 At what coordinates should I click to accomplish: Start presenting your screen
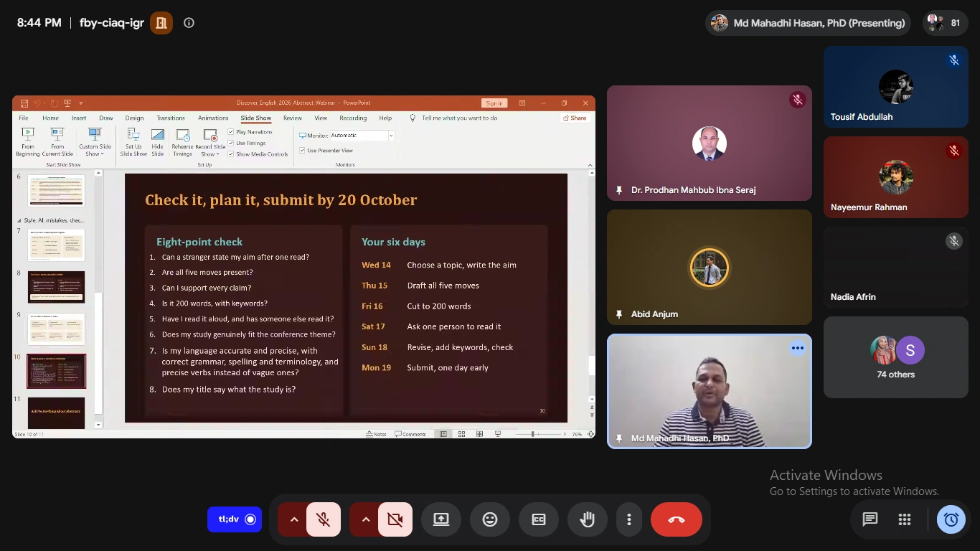(441, 519)
